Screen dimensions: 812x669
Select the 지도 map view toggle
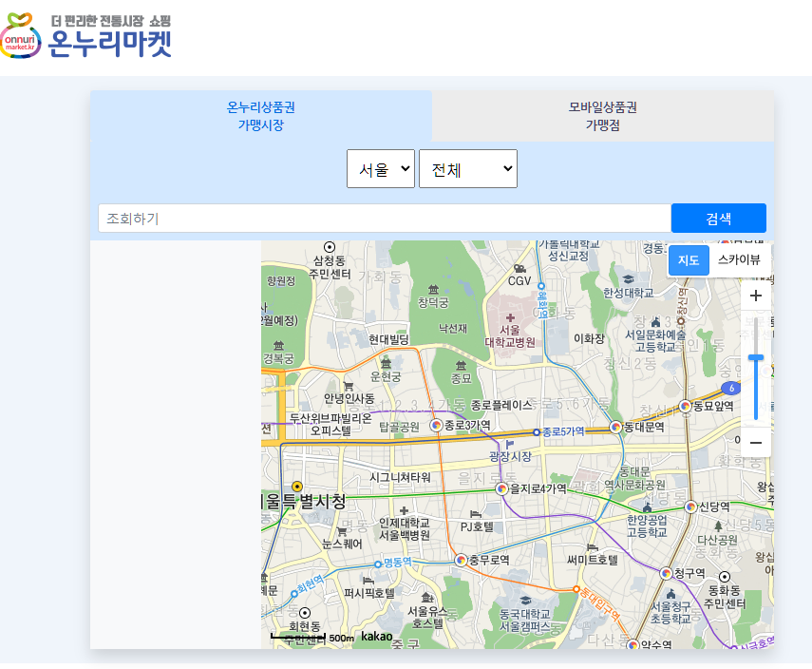pyautogui.click(x=689, y=260)
